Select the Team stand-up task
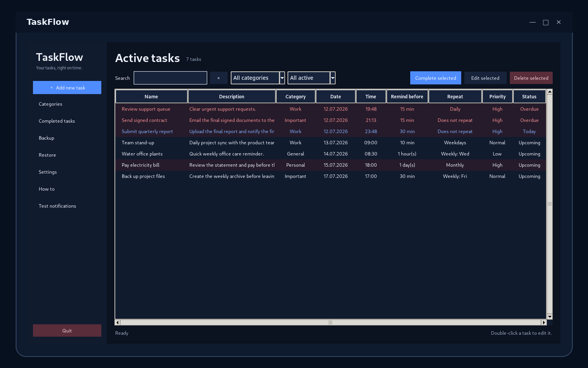The image size is (588, 368). click(331, 143)
